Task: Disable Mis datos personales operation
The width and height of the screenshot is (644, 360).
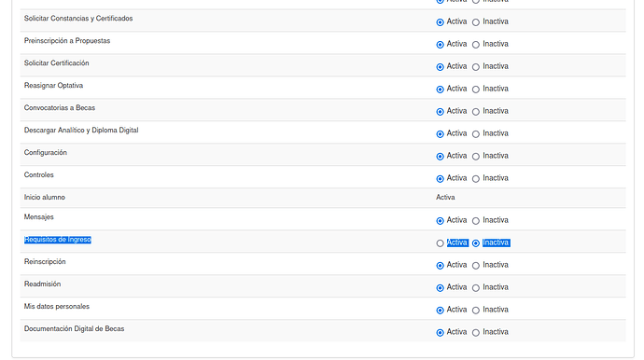Action: [x=476, y=311]
